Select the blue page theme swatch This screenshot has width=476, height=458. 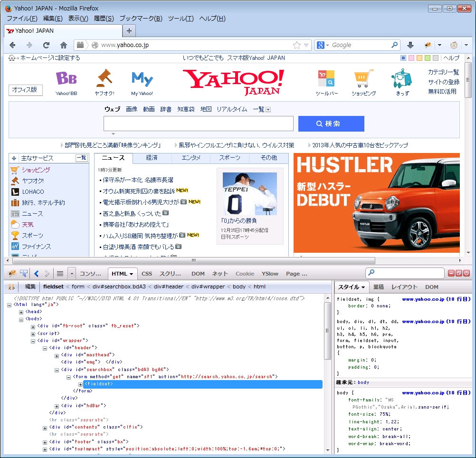coord(403,58)
